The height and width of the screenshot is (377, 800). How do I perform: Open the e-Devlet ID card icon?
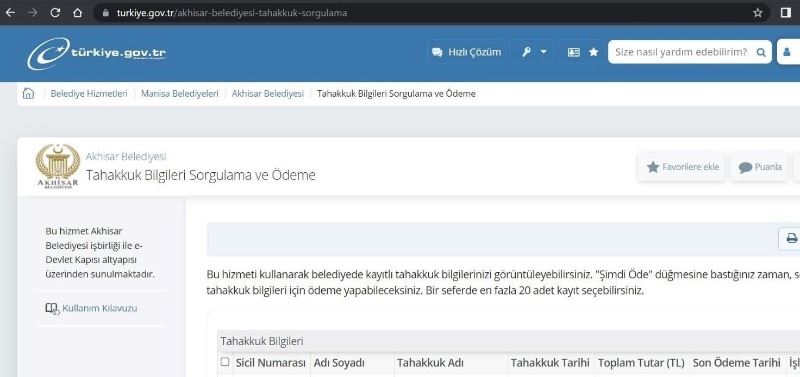point(574,52)
